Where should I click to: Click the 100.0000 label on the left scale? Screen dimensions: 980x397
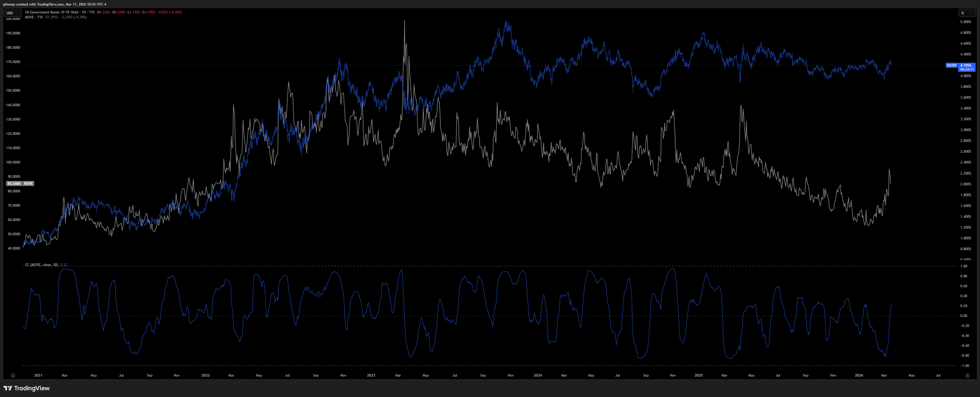(13, 162)
